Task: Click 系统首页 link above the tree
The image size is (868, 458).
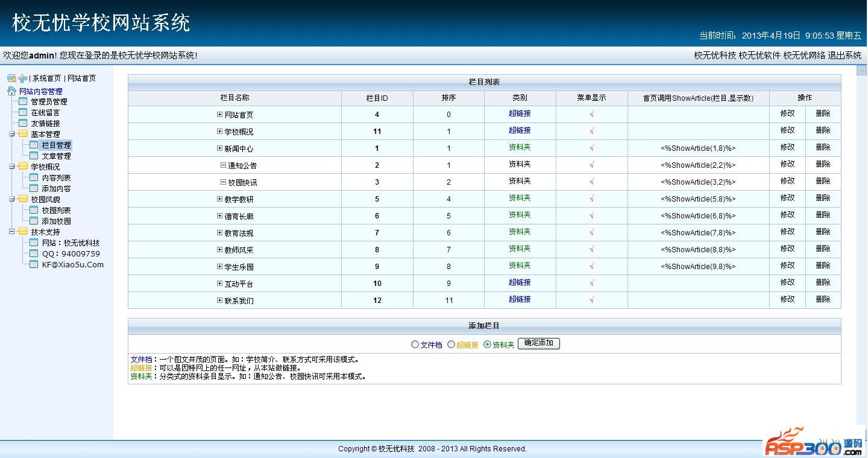Action: tap(46, 78)
